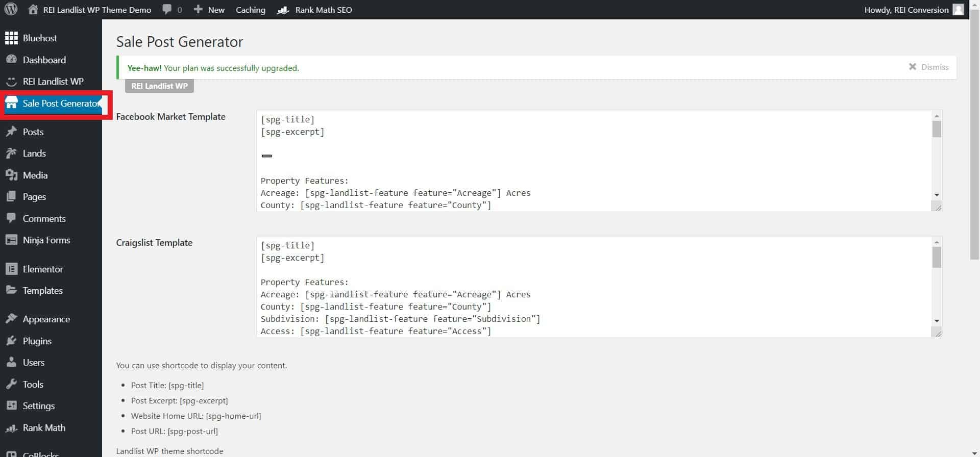Click the Settings sliders icon
The image size is (980, 457).
pyautogui.click(x=11, y=406)
